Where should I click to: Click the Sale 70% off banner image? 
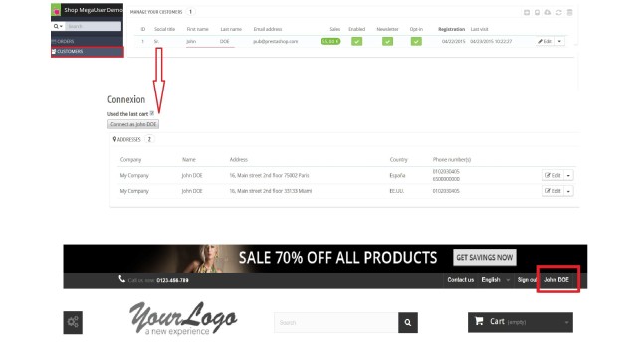click(325, 259)
